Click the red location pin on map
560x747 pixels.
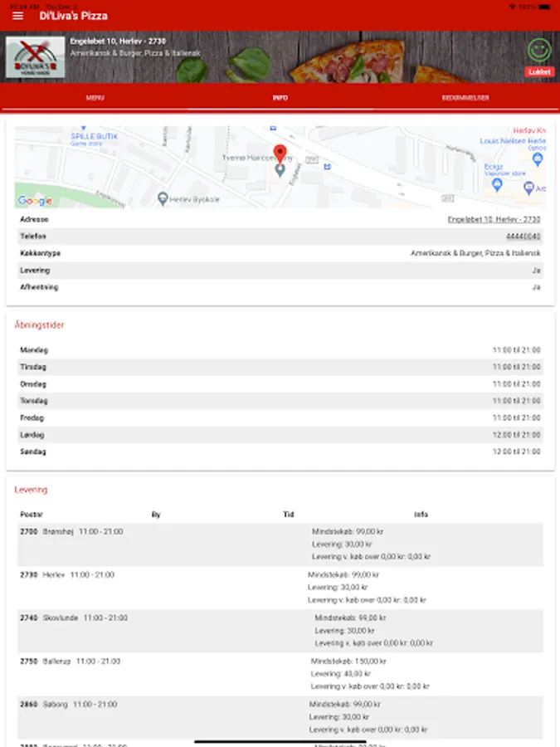tap(280, 153)
